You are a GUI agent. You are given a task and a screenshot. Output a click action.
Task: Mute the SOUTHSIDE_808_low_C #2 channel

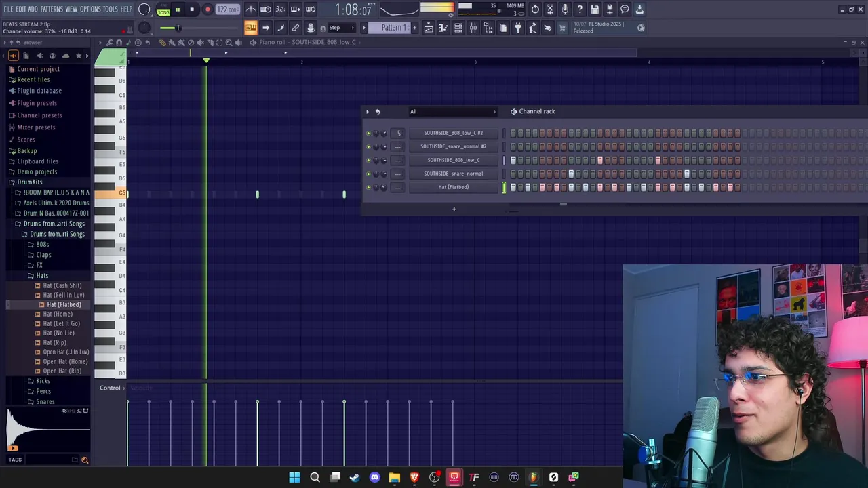tap(368, 134)
